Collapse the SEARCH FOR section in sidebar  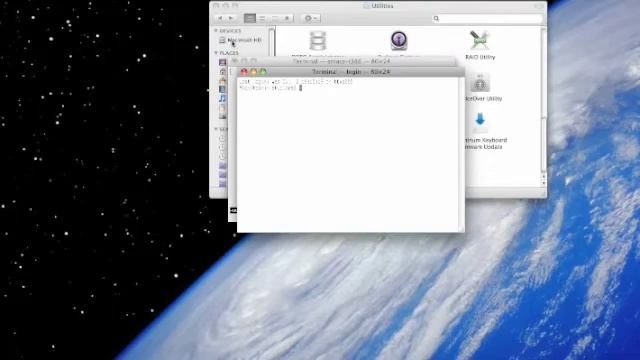tap(216, 129)
